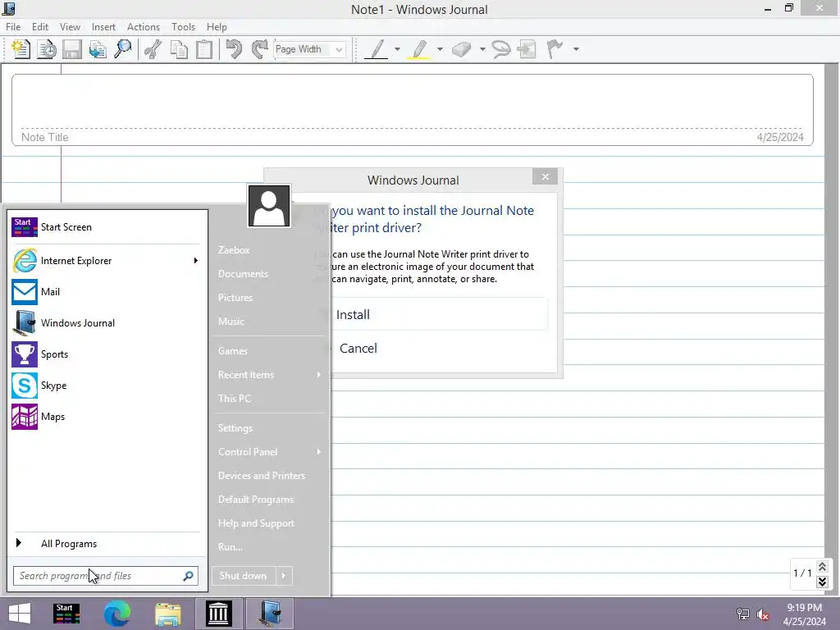Go to next page with down arrows

point(822,582)
